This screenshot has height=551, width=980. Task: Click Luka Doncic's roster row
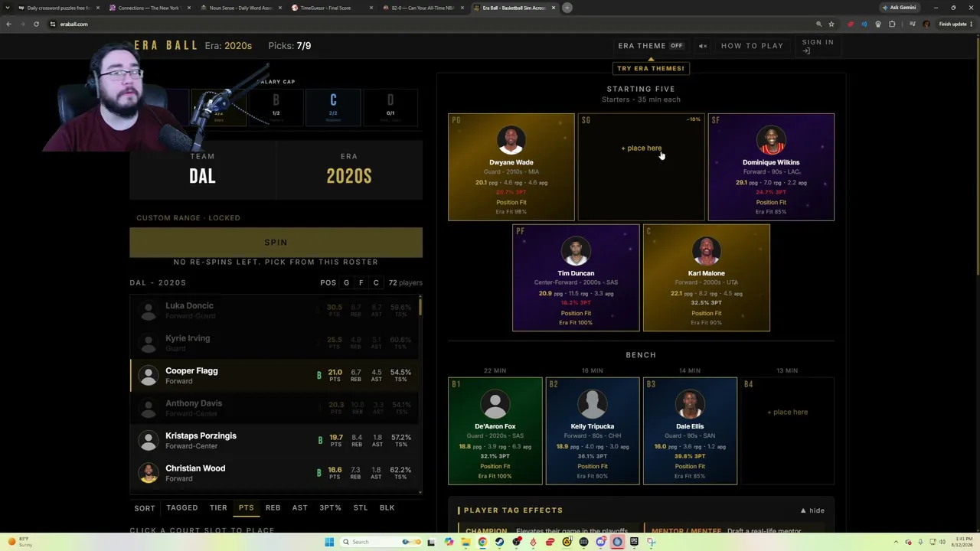pos(276,310)
